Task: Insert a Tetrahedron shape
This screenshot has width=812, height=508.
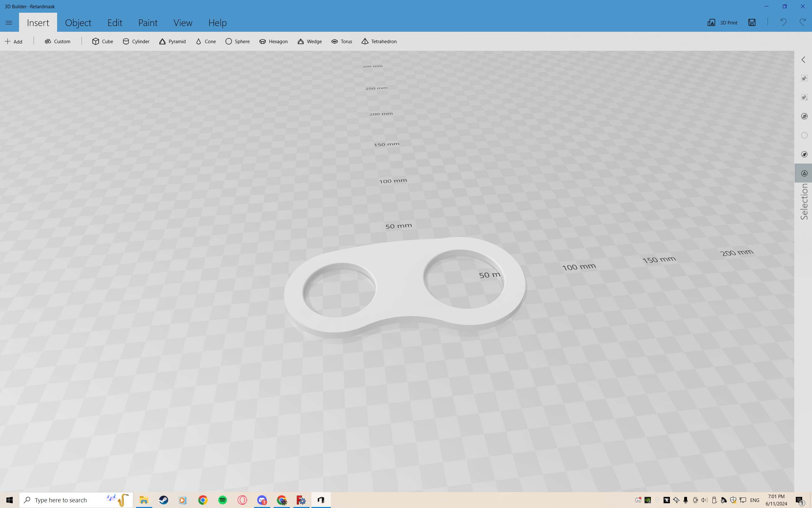Action: tap(379, 41)
